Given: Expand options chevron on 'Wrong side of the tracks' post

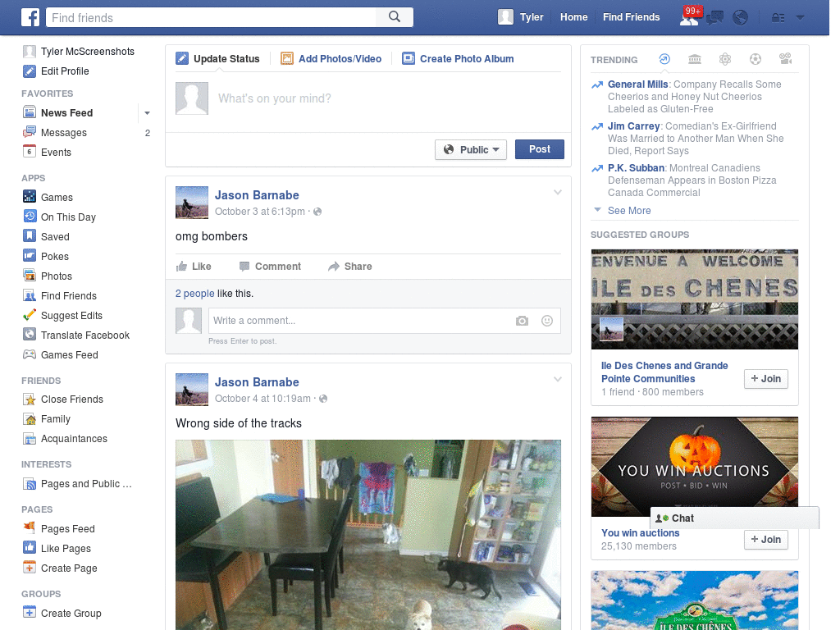Looking at the screenshot, I should point(558,379).
